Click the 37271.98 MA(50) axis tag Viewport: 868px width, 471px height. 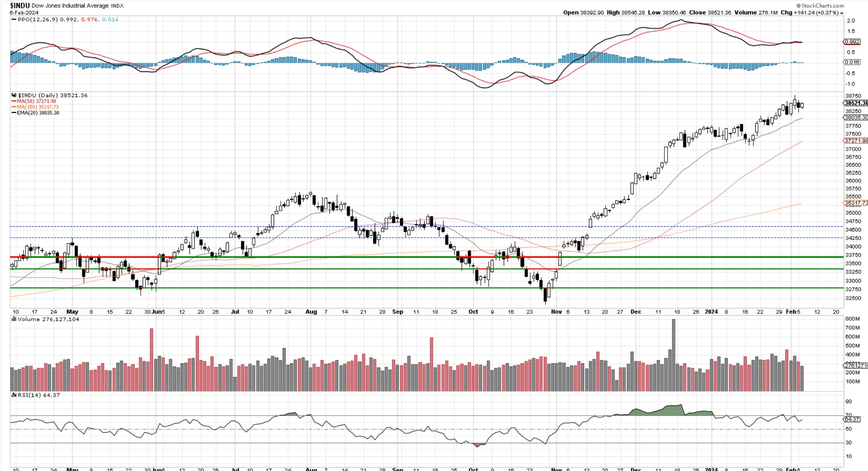856,140
